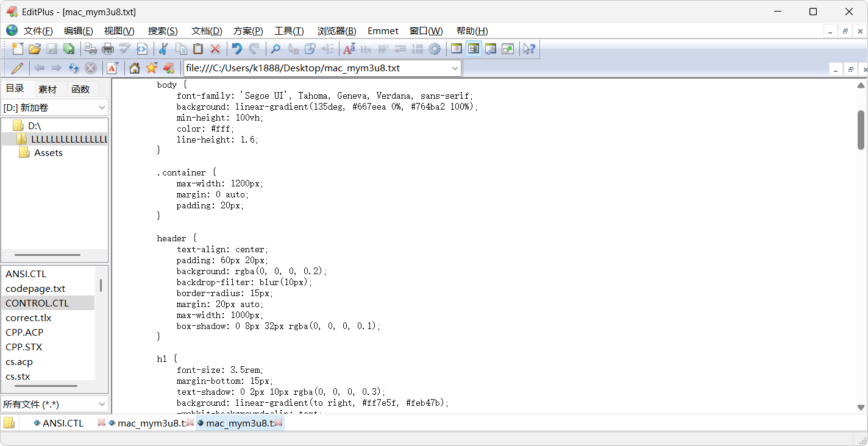Select the D:\ folder in the tree
868x446 pixels.
[x=35, y=126]
